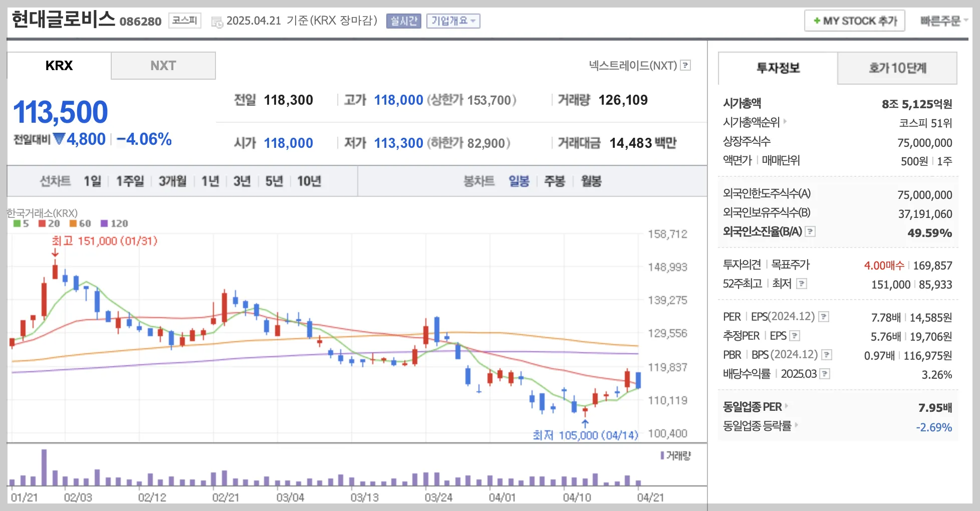The width and height of the screenshot is (980, 511).
Task: Click the 현대글로비스 stock name heading
Action: pyautogui.click(x=63, y=20)
